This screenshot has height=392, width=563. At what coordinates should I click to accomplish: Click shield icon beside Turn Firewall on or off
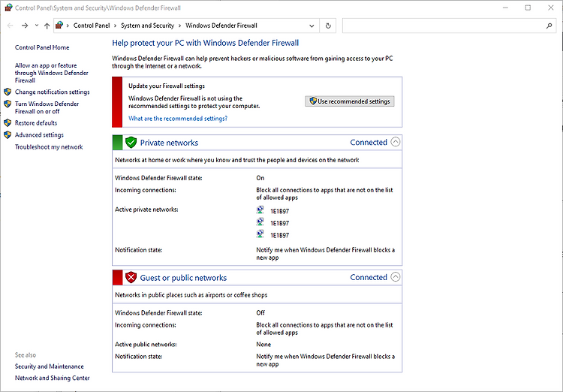[x=8, y=104]
